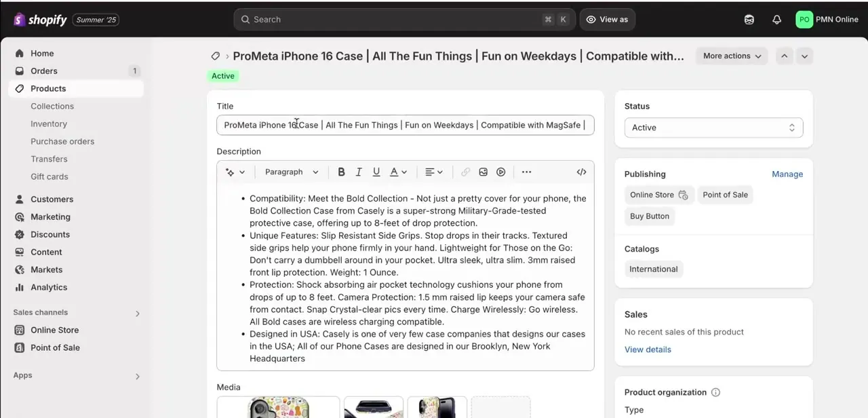This screenshot has width=868, height=418.
Task: Click the Customers icon in sidebar
Action: [x=19, y=199]
